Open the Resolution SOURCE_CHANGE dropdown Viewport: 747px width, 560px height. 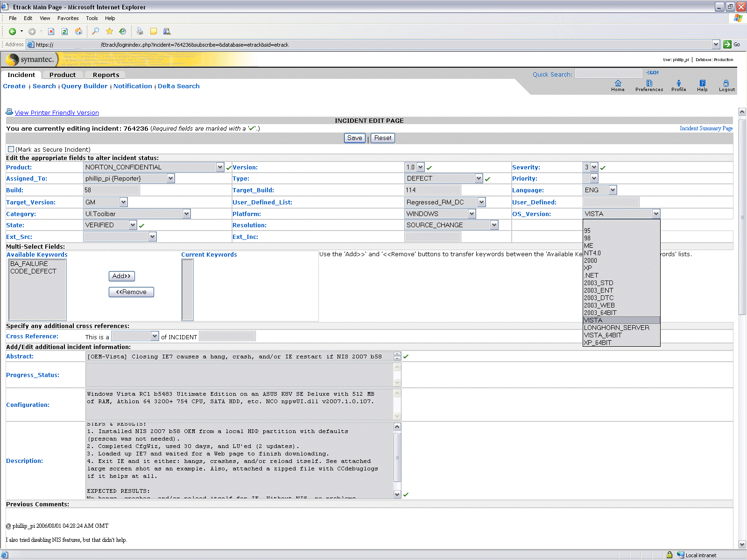tap(494, 225)
